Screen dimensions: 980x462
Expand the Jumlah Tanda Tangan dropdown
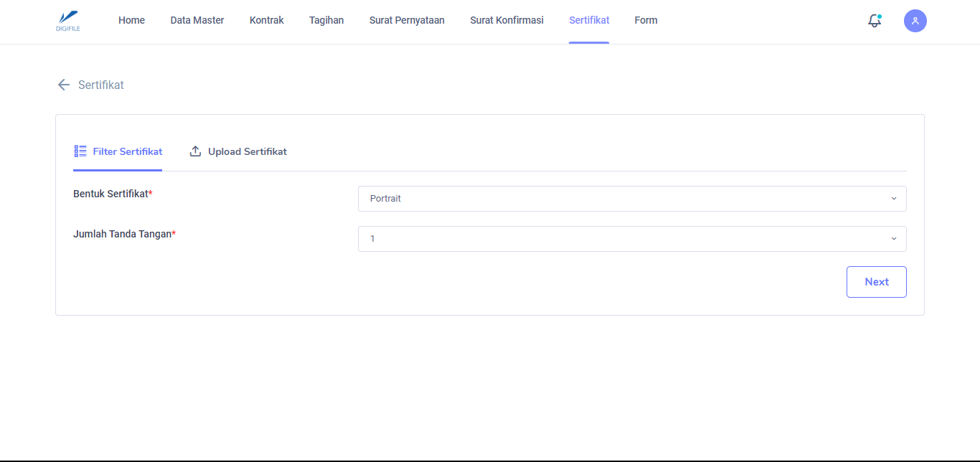[631, 239]
